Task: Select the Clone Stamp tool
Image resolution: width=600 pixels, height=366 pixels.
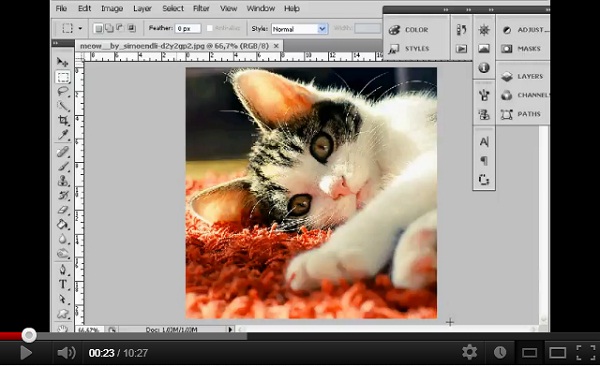Action: point(63,181)
